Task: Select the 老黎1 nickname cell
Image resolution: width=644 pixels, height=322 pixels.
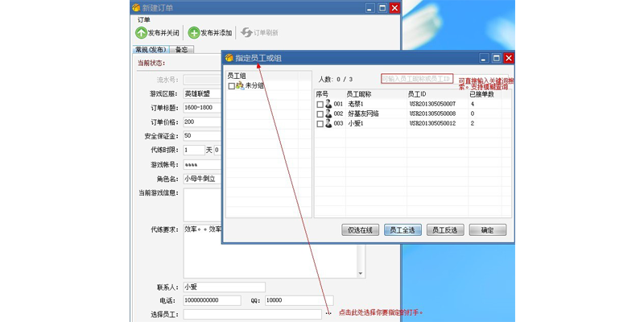Action: (356, 105)
